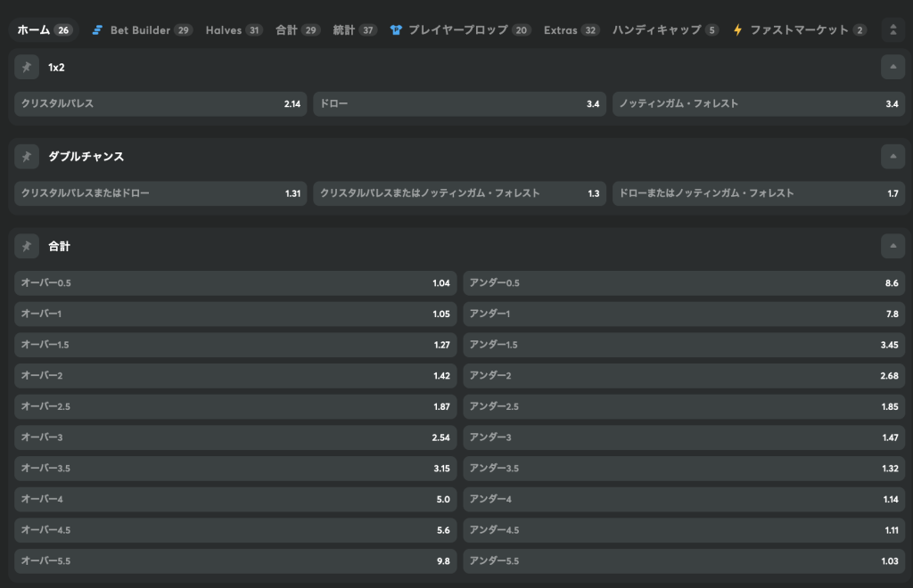Select オーバー0.5 at odds 1.04

[235, 283]
